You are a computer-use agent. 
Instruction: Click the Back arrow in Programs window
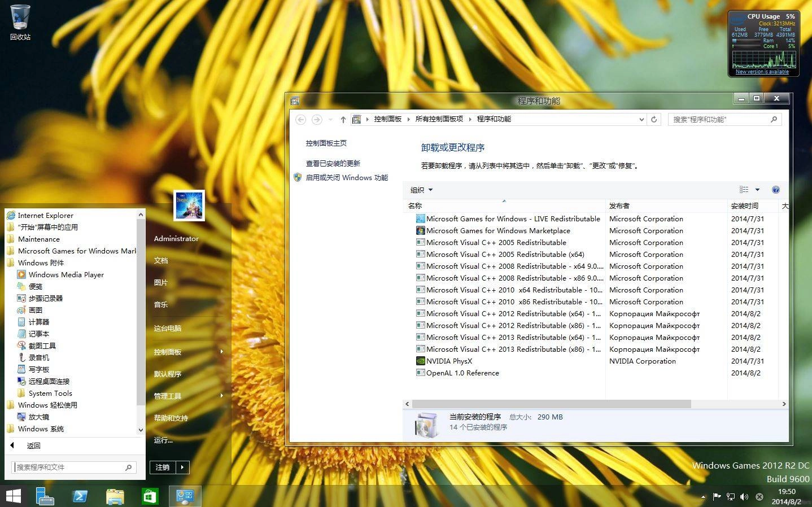click(x=301, y=119)
